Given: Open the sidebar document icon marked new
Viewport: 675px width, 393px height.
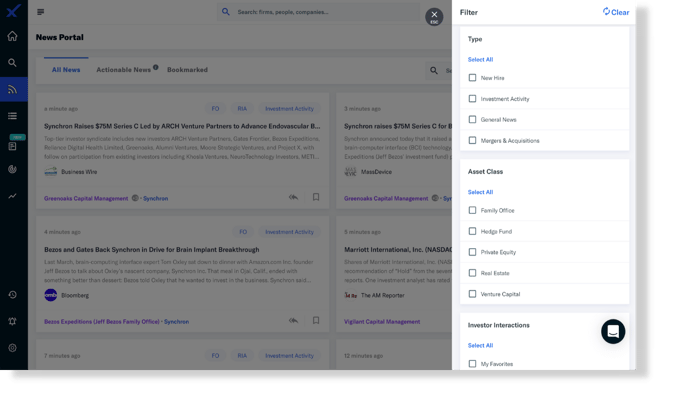Looking at the screenshot, I should (12, 146).
